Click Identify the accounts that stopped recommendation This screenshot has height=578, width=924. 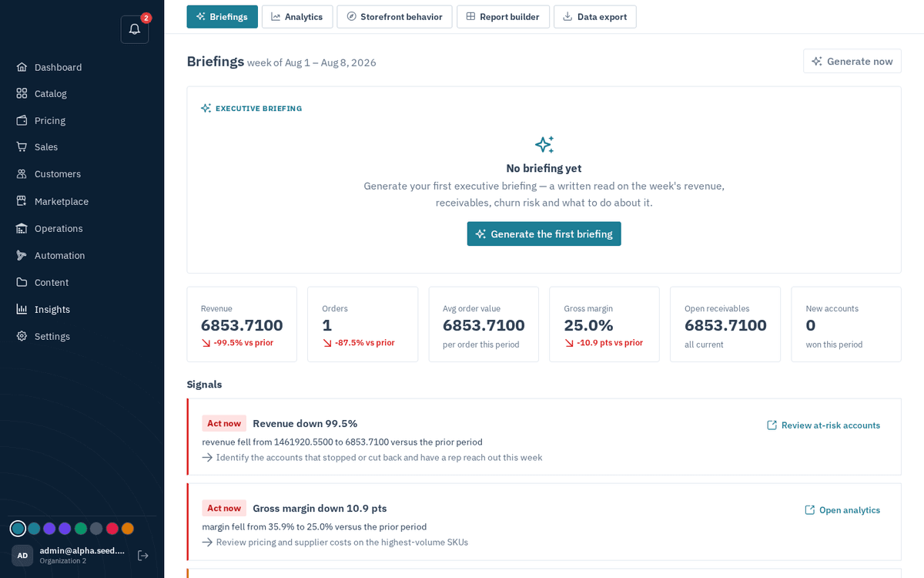click(x=379, y=458)
